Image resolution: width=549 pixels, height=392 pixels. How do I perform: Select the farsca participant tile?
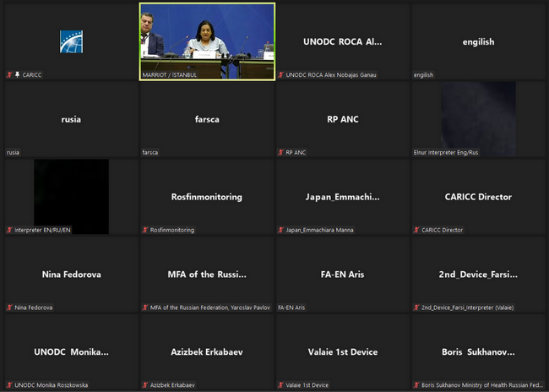207,119
